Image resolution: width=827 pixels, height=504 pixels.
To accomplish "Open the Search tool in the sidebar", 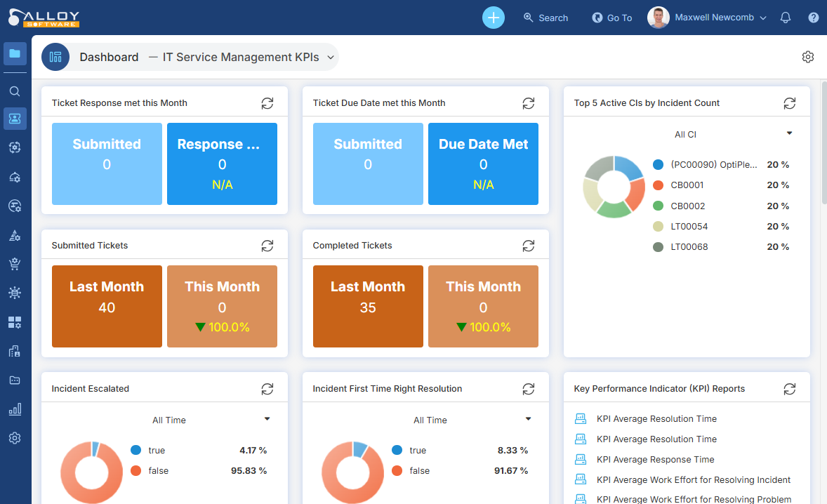I will click(15, 91).
